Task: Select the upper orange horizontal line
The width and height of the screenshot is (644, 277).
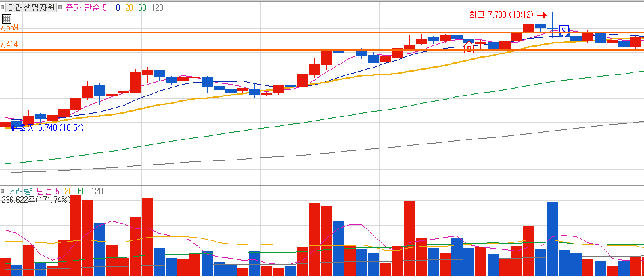Action: click(x=322, y=33)
